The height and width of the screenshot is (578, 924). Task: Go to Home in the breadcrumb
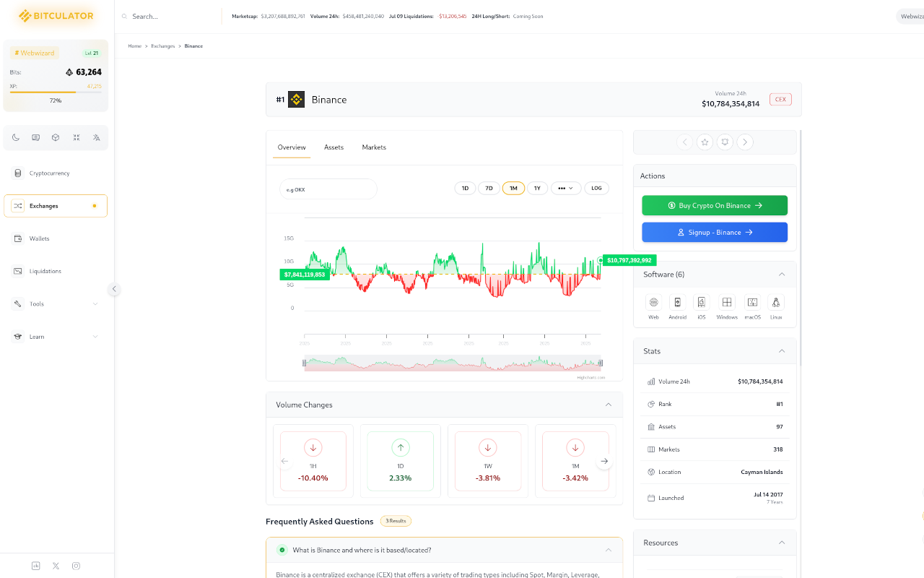[135, 46]
